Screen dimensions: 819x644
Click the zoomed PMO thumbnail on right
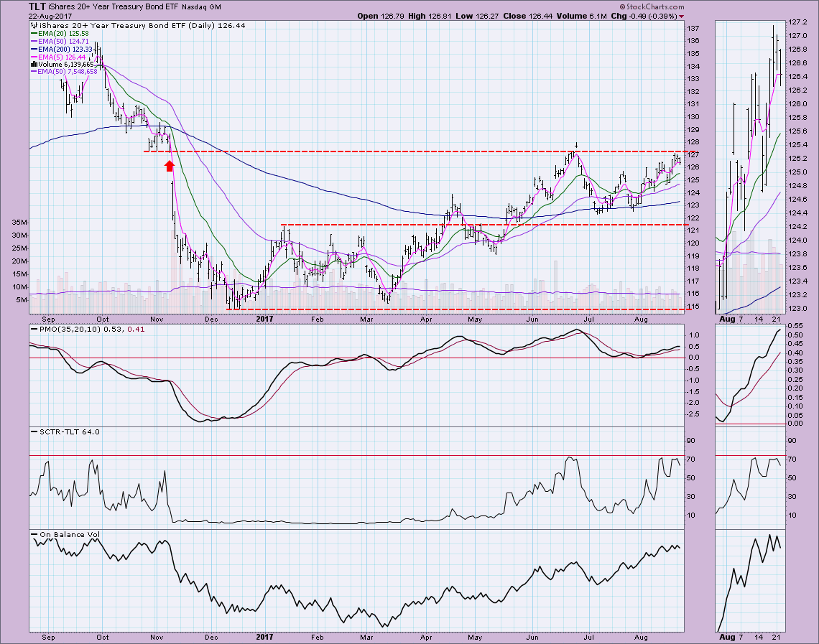pos(749,375)
